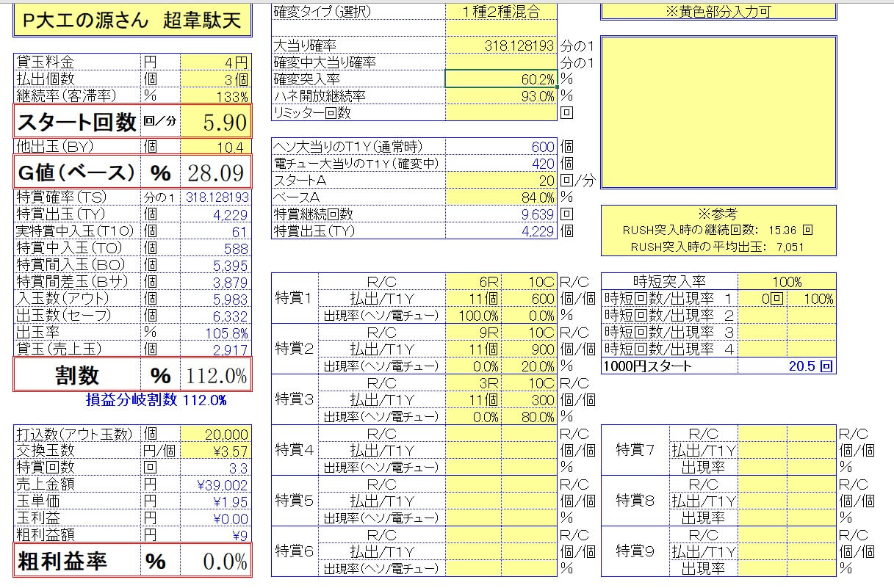Select the title cell P大工の源さん 超韋駄天
This screenshot has height=588, width=894.
pyautogui.click(x=132, y=21)
